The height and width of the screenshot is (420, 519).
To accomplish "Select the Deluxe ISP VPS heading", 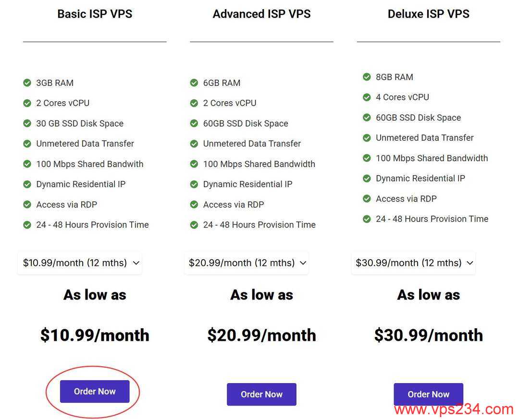I will point(428,14).
